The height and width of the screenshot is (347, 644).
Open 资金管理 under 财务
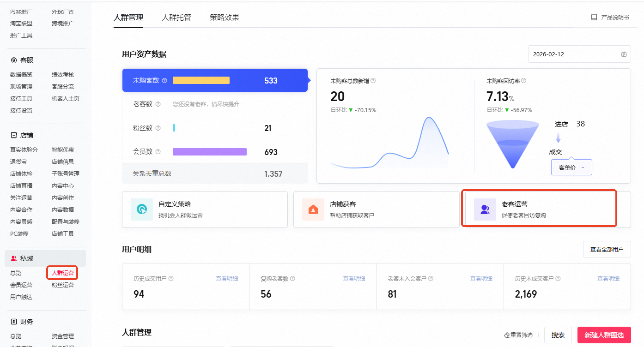click(63, 336)
